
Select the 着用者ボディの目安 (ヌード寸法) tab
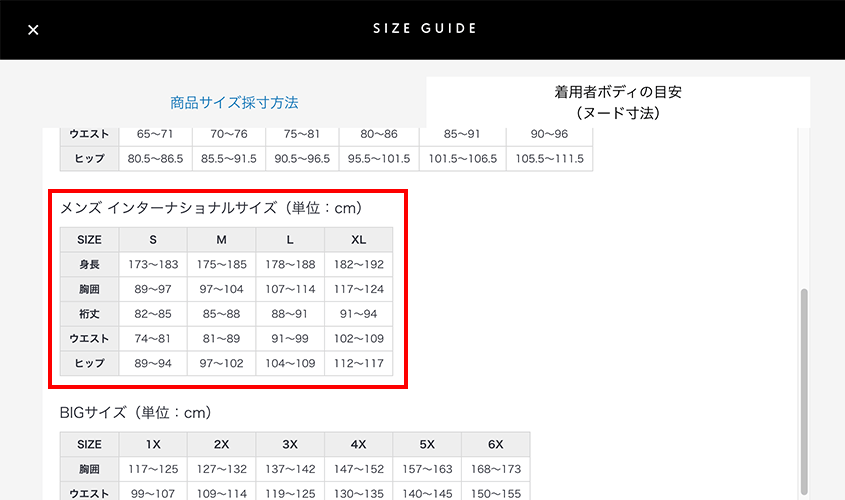click(618, 102)
